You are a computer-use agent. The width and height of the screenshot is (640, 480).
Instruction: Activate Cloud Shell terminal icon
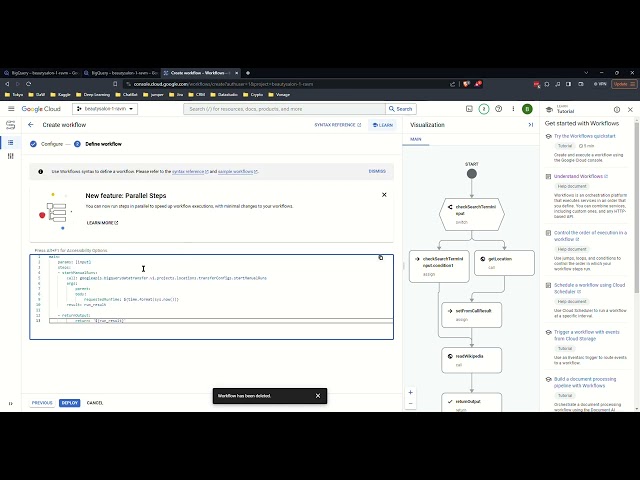469,109
